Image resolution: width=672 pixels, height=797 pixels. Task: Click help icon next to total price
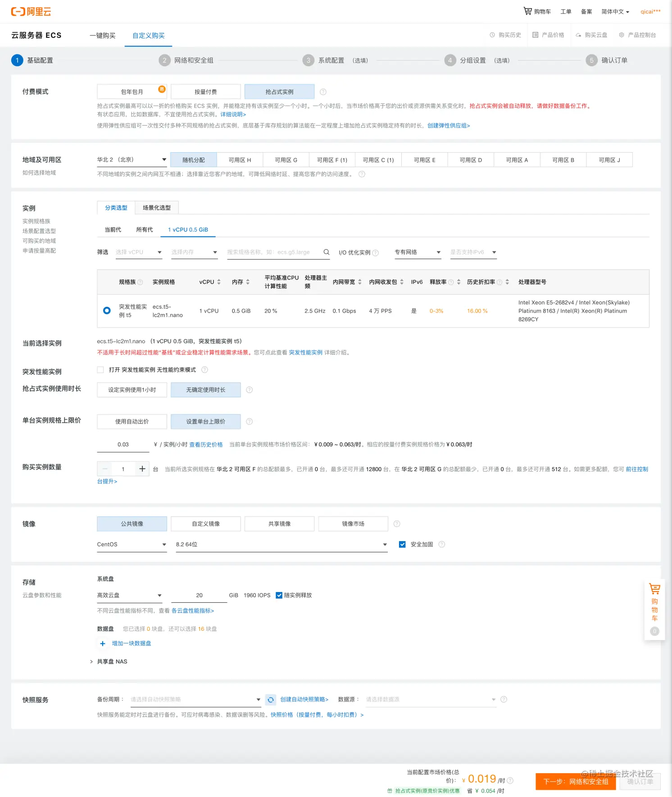click(x=510, y=780)
